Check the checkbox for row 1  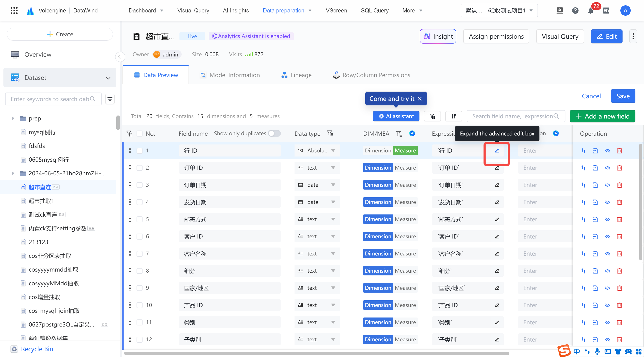pos(140,150)
